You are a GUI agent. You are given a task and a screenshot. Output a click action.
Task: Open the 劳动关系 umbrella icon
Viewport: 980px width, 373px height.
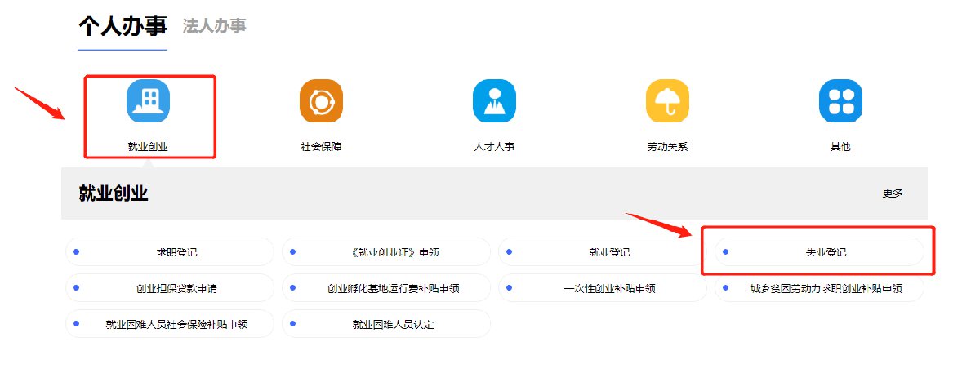(667, 101)
